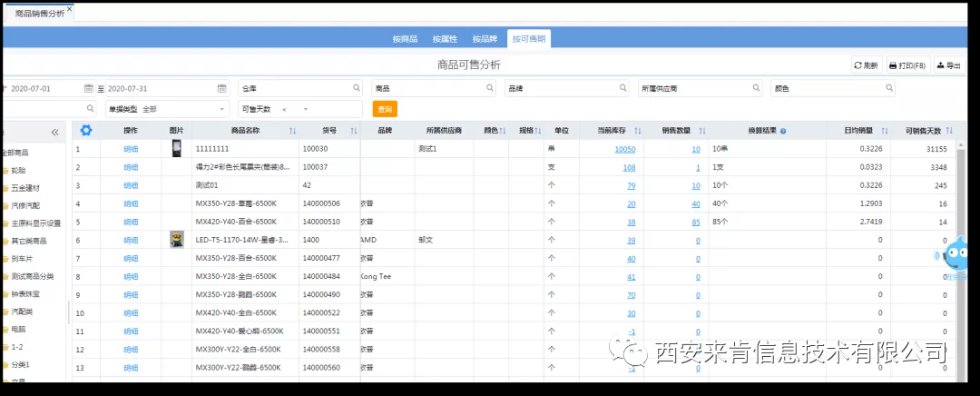Click the search icon in the 商品 field
The height and width of the screenshot is (396, 980).
(x=490, y=88)
